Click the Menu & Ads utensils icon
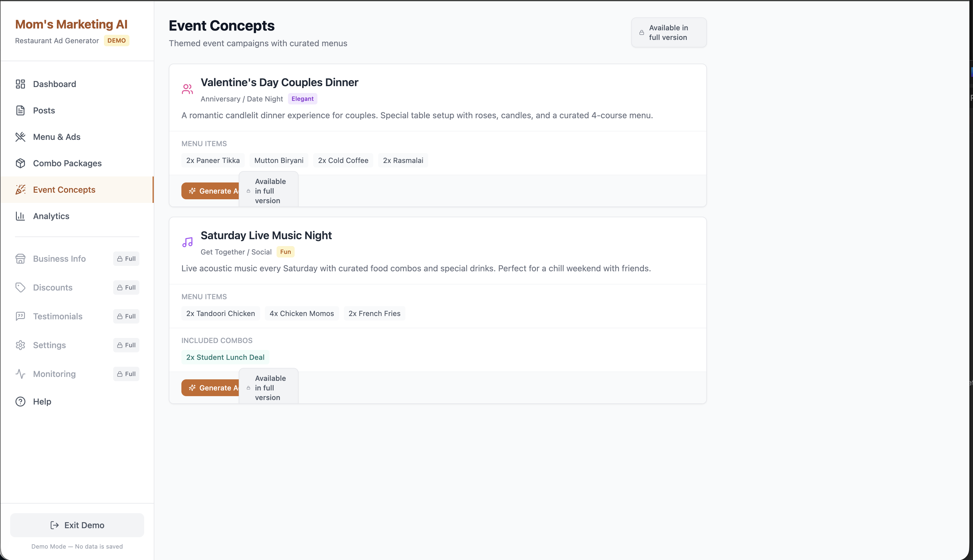 (x=20, y=137)
